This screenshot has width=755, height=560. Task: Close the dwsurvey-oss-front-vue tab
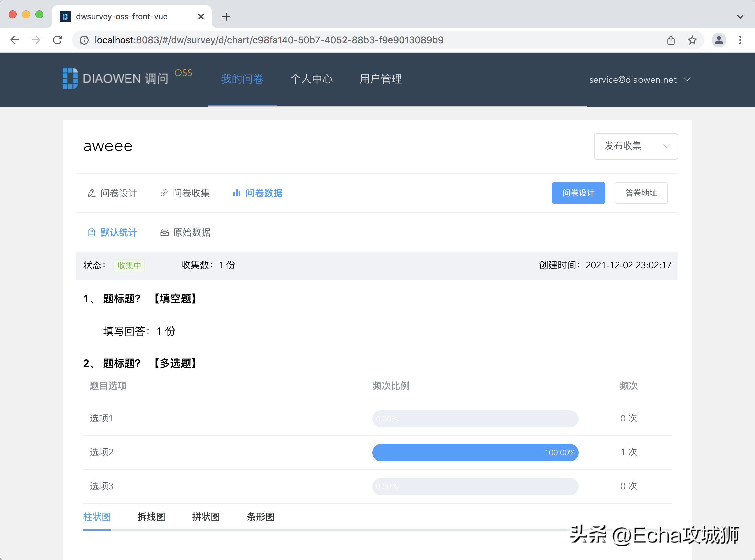click(201, 17)
